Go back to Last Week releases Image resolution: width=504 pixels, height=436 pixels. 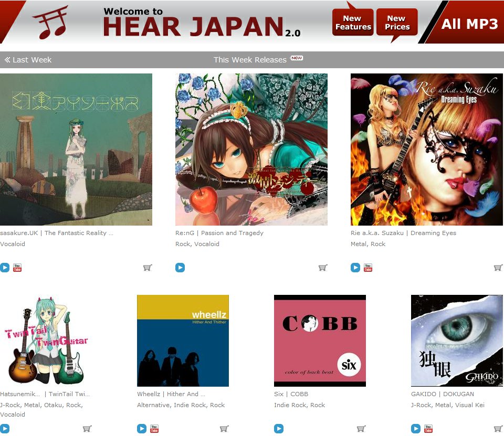[28, 60]
